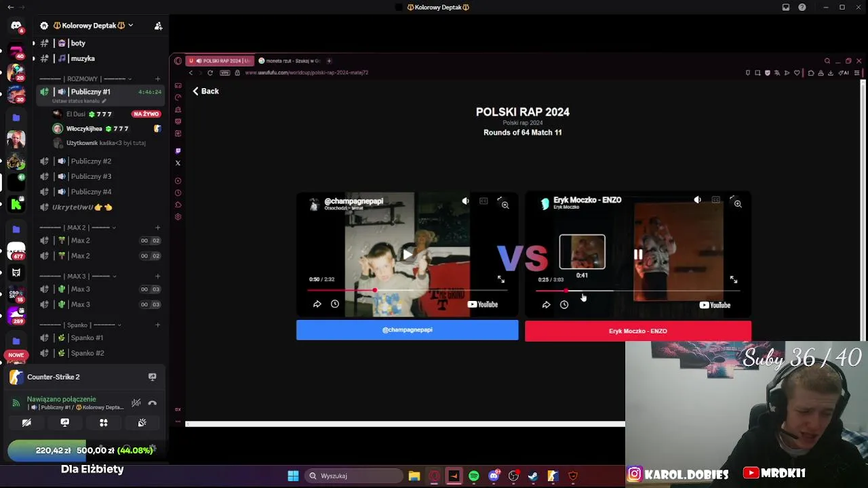
Task: Open the activities launcher in voice panel
Action: click(x=104, y=423)
